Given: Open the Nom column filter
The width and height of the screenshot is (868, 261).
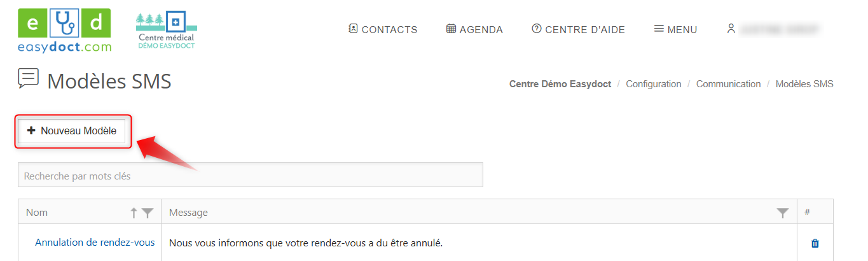Looking at the screenshot, I should tap(148, 213).
